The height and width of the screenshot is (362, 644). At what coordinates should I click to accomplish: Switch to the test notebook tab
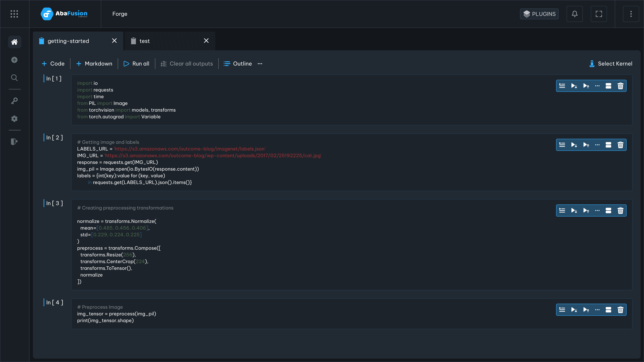tap(144, 41)
